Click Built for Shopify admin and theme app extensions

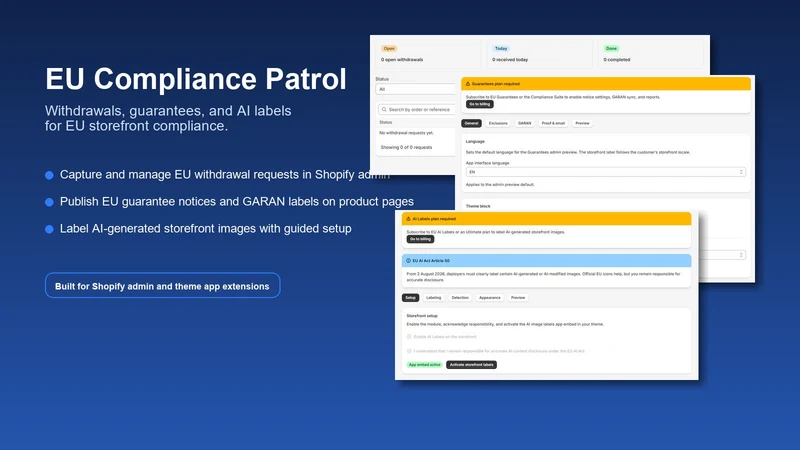[x=162, y=286]
